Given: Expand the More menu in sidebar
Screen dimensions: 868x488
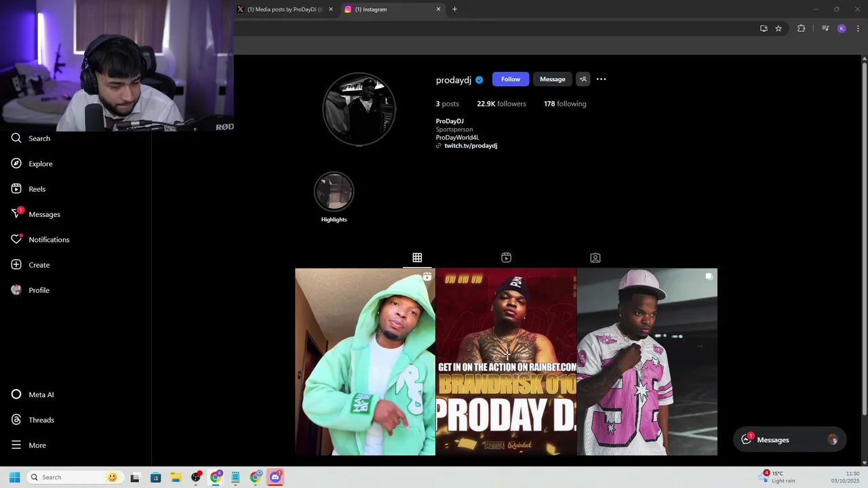Looking at the screenshot, I should (x=28, y=445).
